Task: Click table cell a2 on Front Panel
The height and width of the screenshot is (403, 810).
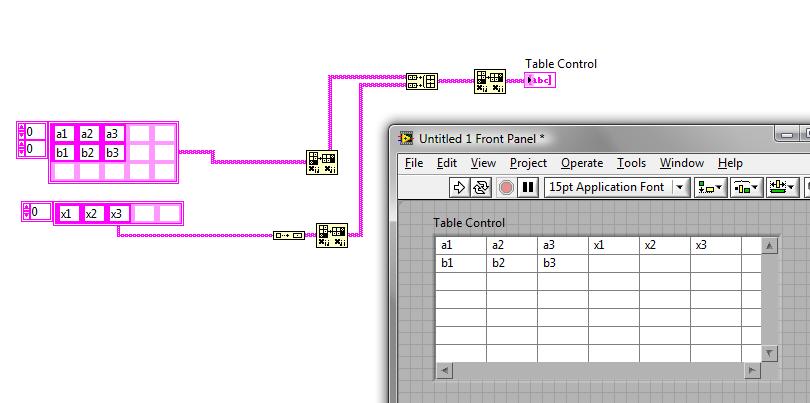Action: 512,245
